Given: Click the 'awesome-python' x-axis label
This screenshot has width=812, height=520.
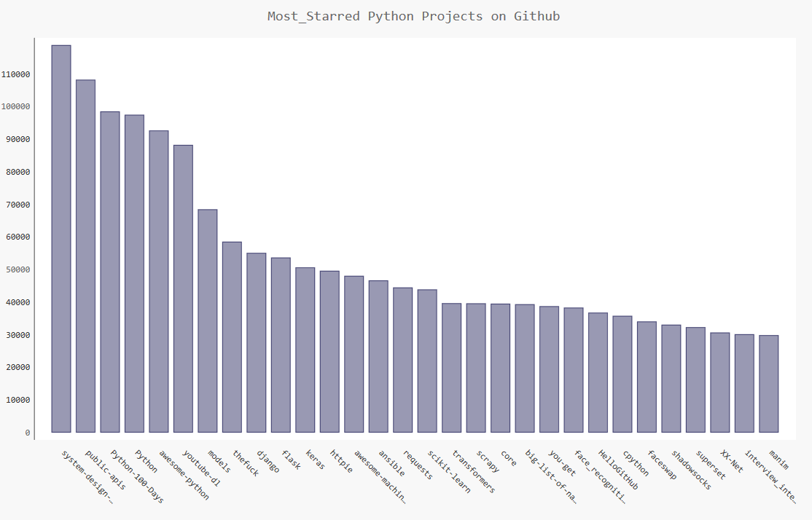Looking at the screenshot, I should [x=184, y=475].
